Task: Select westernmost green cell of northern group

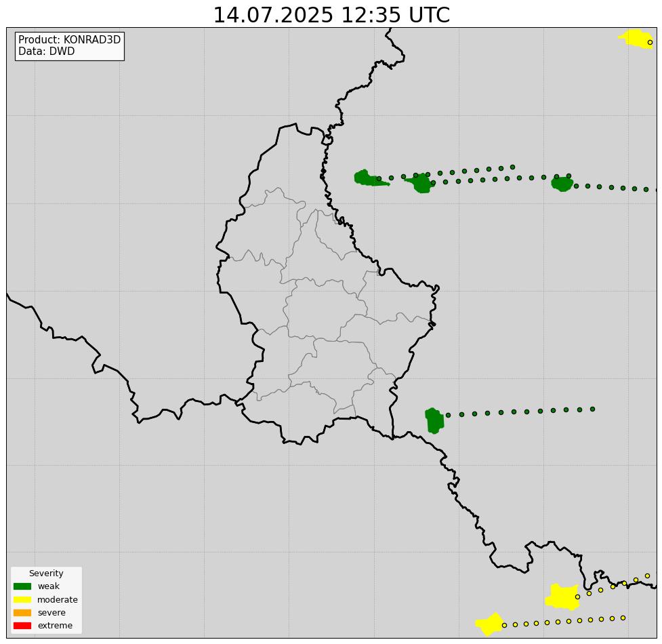Action: click(368, 178)
